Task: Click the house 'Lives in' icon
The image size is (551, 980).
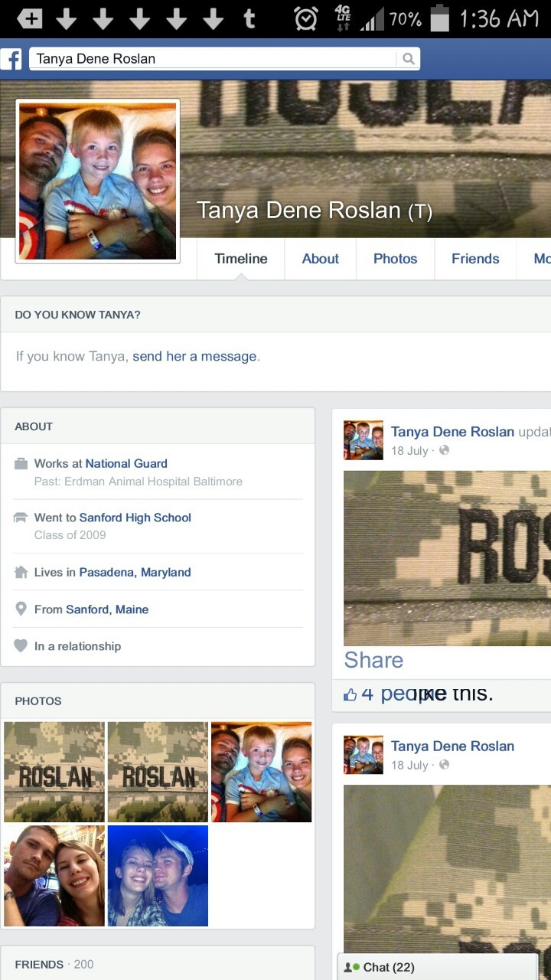Action: 21,572
